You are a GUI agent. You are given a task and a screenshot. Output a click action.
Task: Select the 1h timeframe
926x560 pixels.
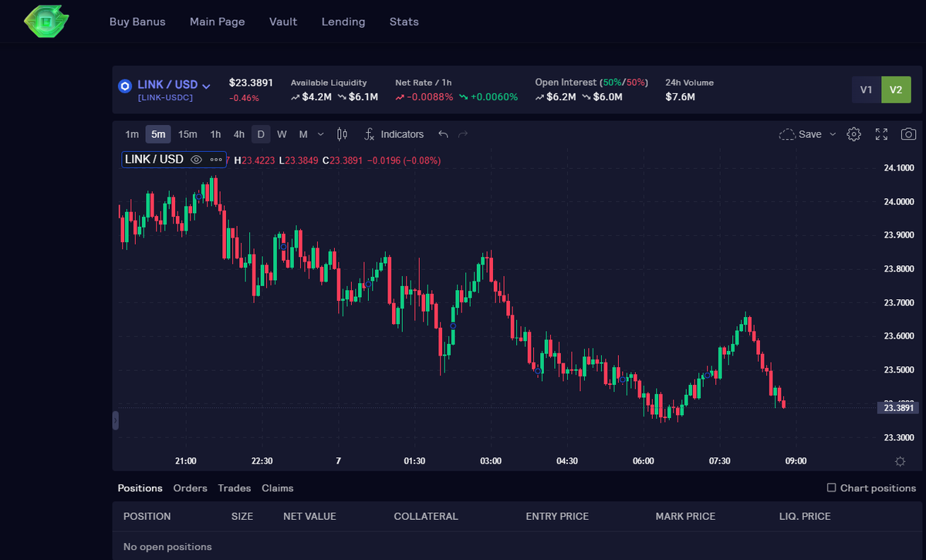(x=215, y=134)
